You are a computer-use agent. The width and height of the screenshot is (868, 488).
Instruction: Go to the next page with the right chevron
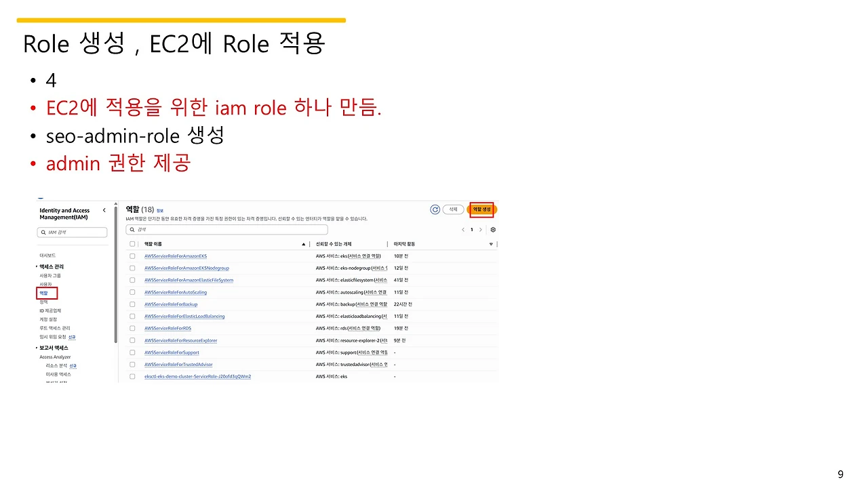pyautogui.click(x=481, y=230)
